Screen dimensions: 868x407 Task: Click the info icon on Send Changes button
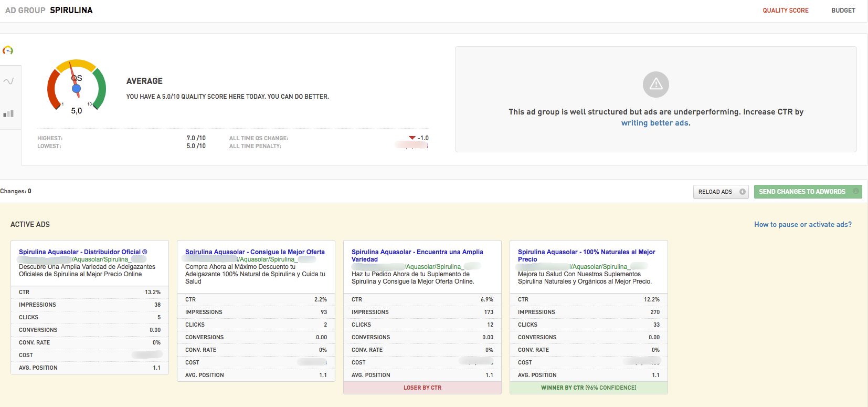pos(855,192)
